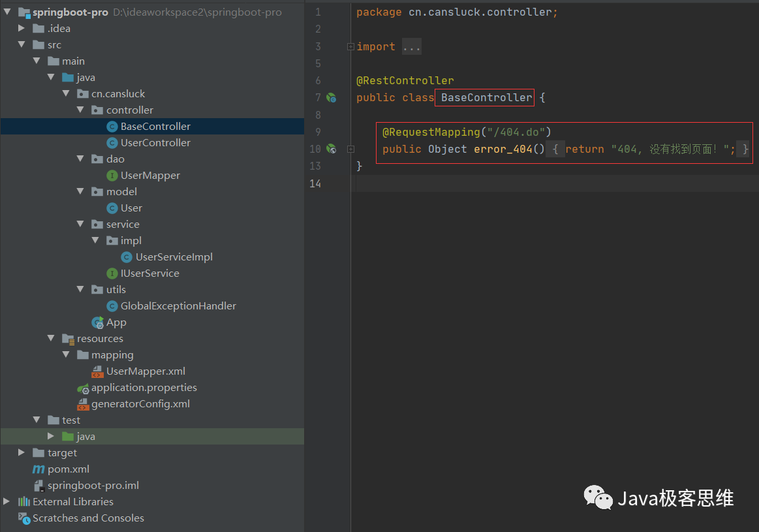The image size is (759, 532).
Task: Click the UserMapper interface icon
Action: (x=112, y=176)
